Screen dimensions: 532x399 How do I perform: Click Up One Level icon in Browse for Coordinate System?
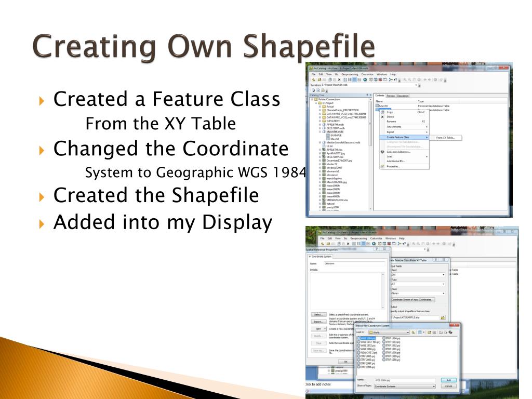tap(413, 332)
